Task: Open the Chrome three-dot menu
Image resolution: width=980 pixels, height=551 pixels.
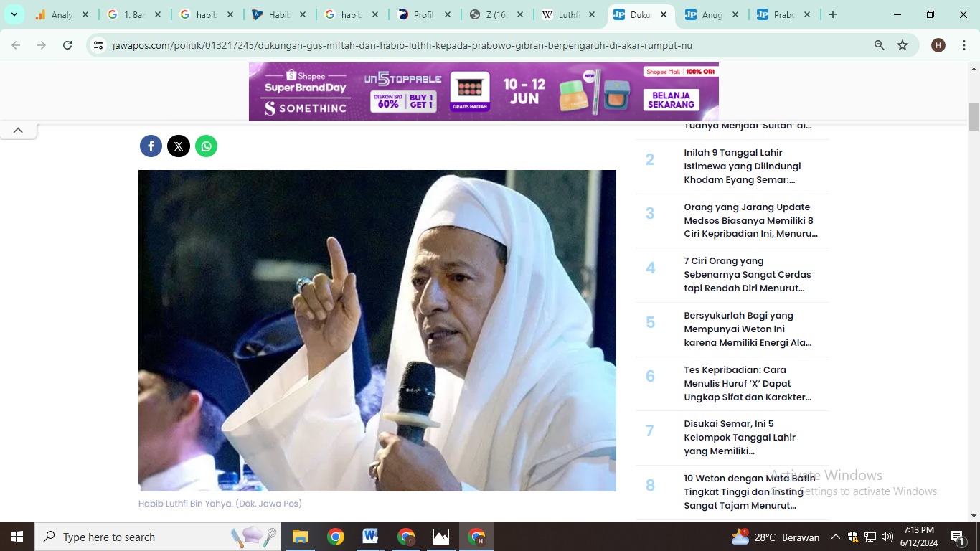Action: [965, 44]
